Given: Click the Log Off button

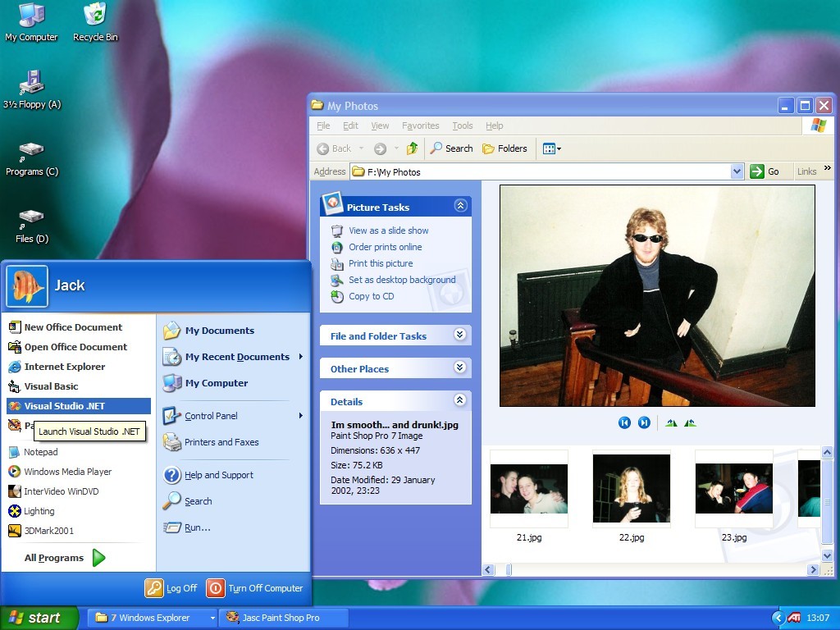Looking at the screenshot, I should click(x=171, y=587).
